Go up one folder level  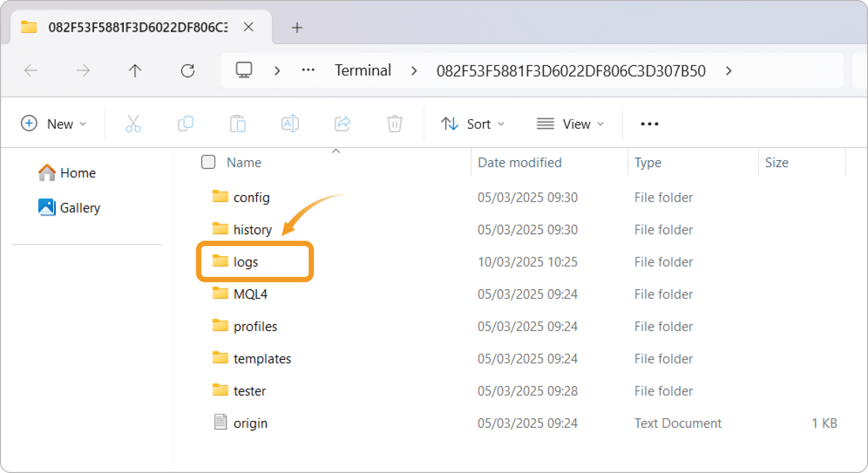click(x=135, y=70)
